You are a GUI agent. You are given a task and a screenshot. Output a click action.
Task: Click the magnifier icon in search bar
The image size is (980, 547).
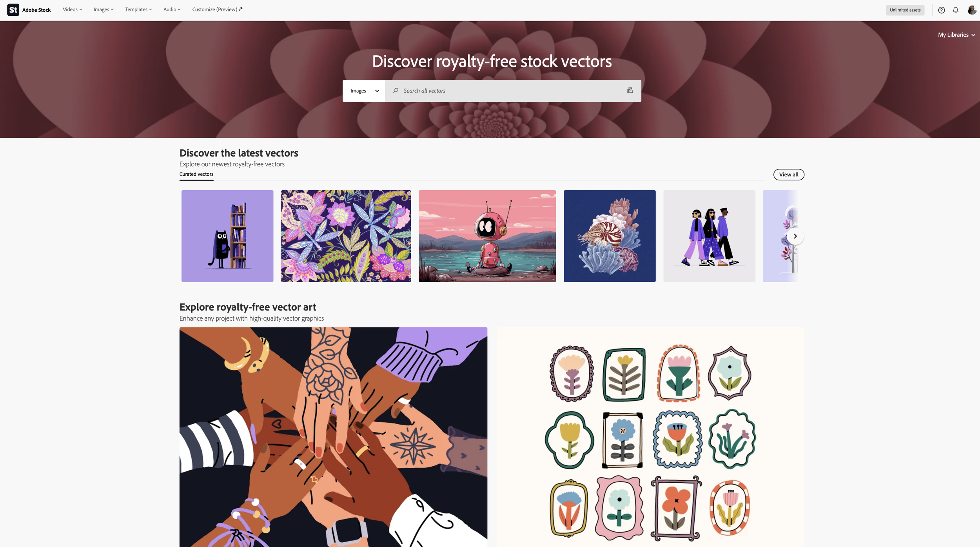point(396,91)
